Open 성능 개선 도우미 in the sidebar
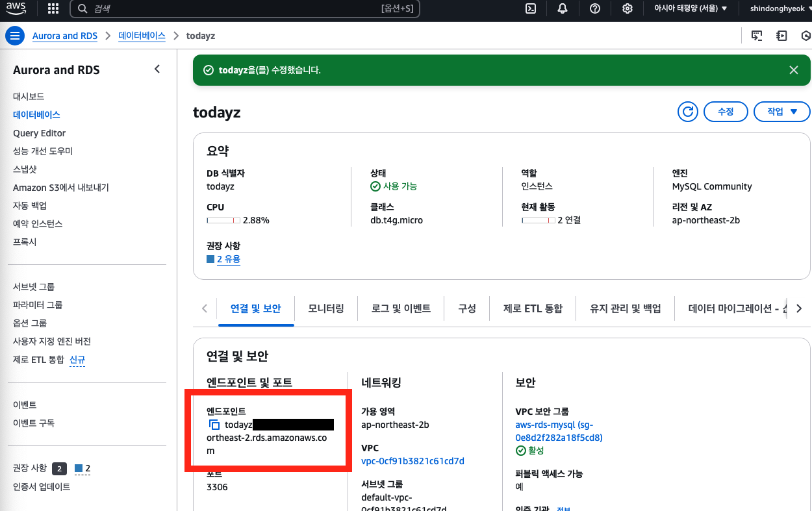Viewport: 812px width, 511px height. coord(43,151)
